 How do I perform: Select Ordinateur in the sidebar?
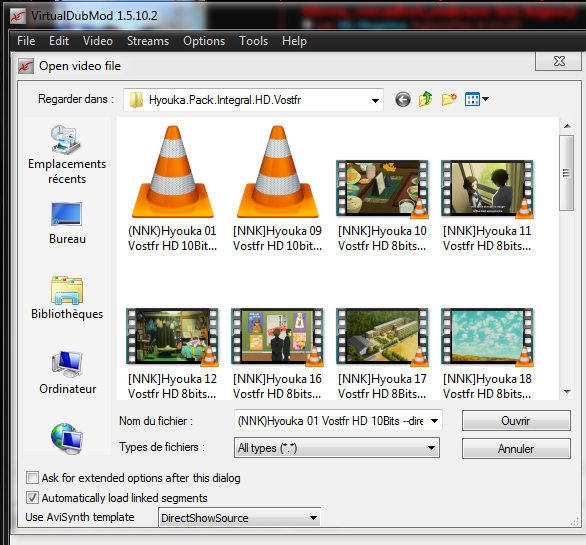67,373
